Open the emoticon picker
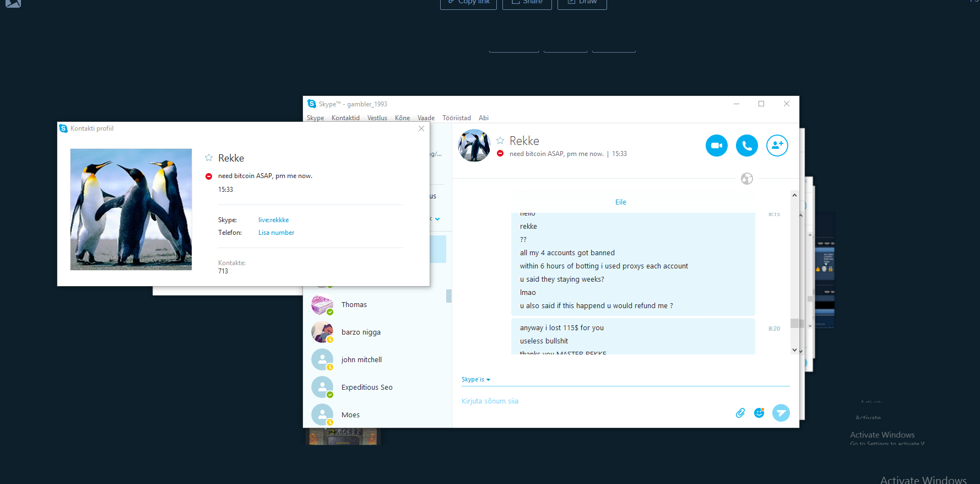The height and width of the screenshot is (484, 980). click(x=759, y=413)
